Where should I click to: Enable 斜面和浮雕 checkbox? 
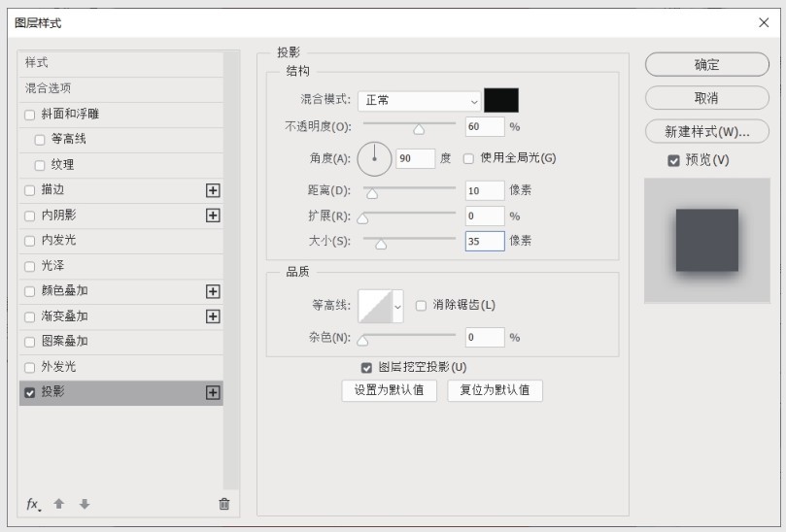[x=29, y=115]
